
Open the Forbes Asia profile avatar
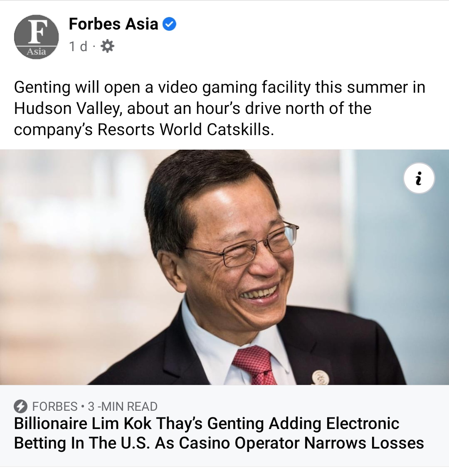coord(36,37)
